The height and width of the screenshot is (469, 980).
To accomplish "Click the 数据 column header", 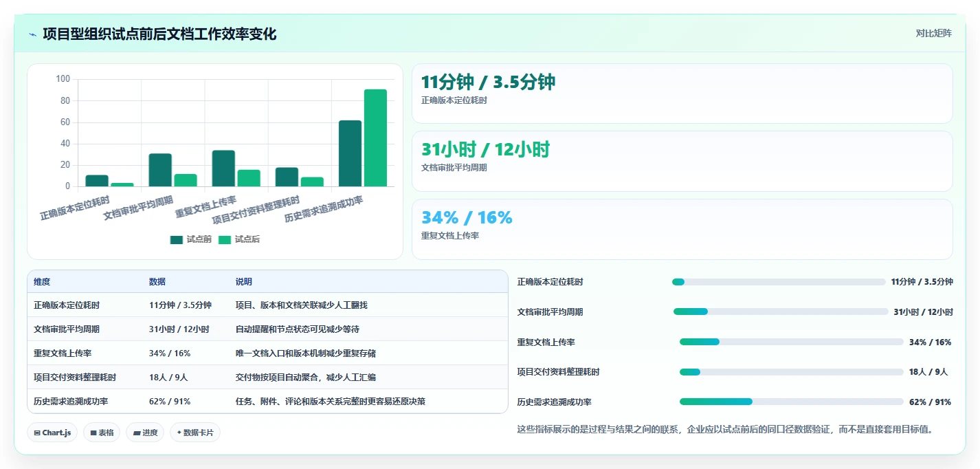I will pos(157,282).
